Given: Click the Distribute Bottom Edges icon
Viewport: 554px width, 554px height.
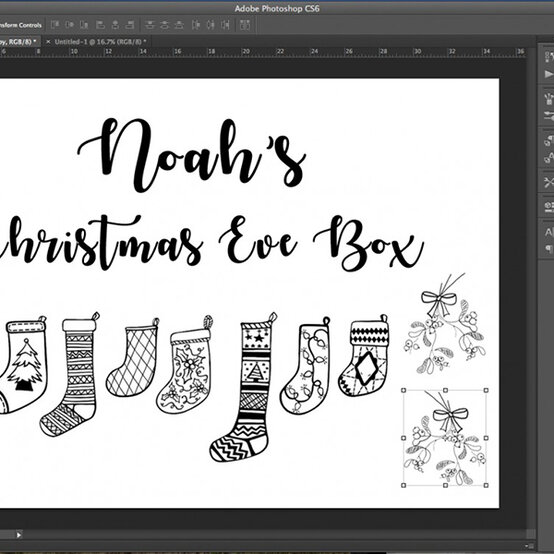Looking at the screenshot, I should [179, 25].
